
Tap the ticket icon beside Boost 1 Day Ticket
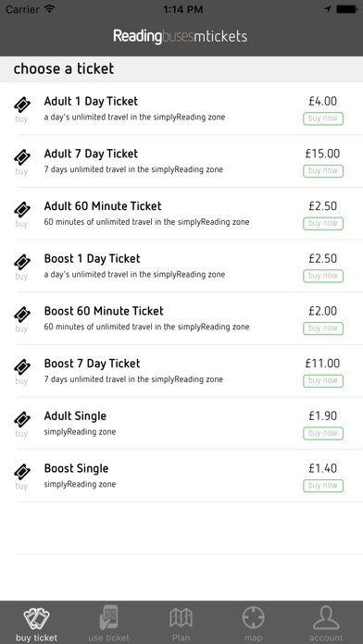click(x=22, y=262)
